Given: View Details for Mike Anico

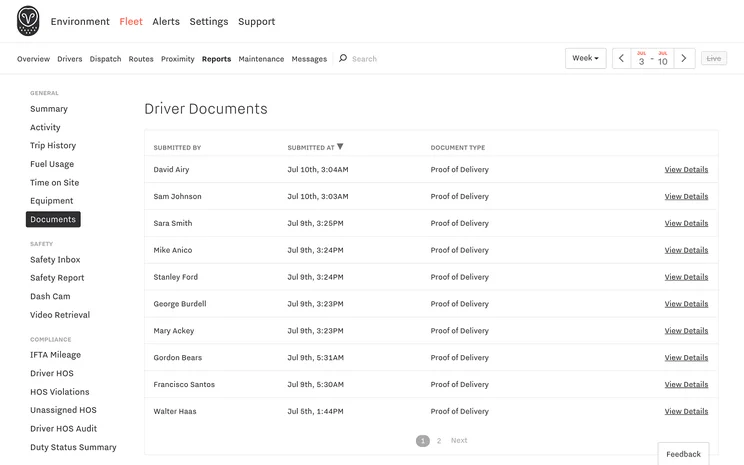Looking at the screenshot, I should (686, 250).
